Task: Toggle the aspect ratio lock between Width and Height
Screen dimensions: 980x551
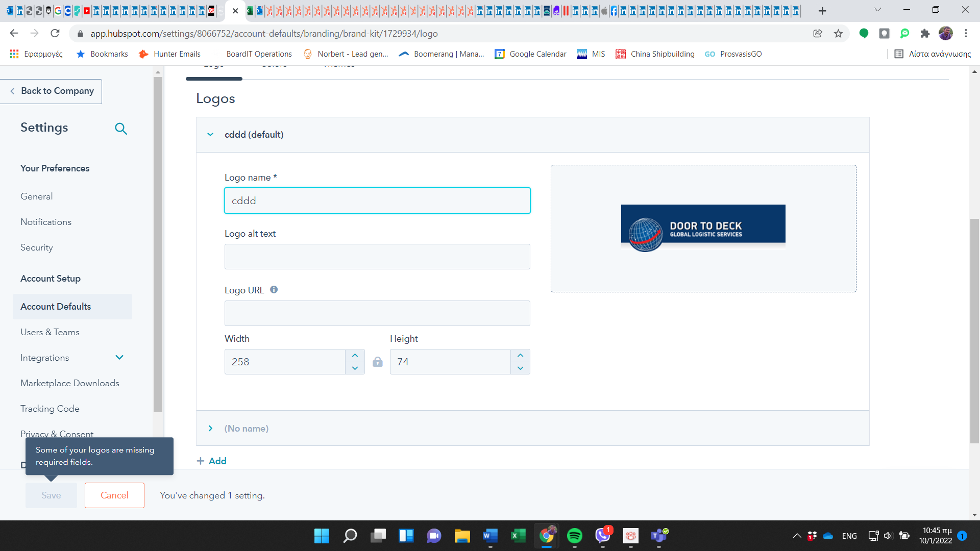Action: click(378, 362)
